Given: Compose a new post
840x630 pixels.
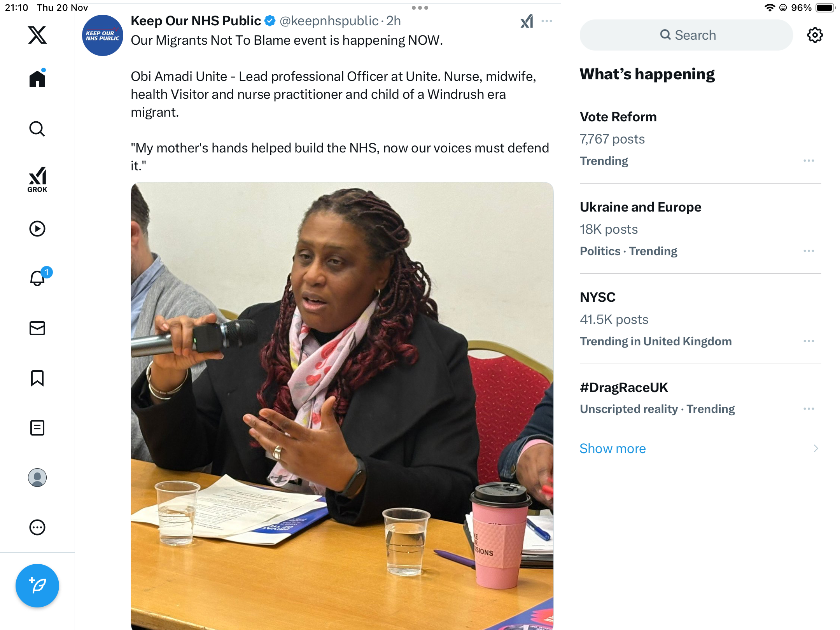Looking at the screenshot, I should (x=37, y=586).
